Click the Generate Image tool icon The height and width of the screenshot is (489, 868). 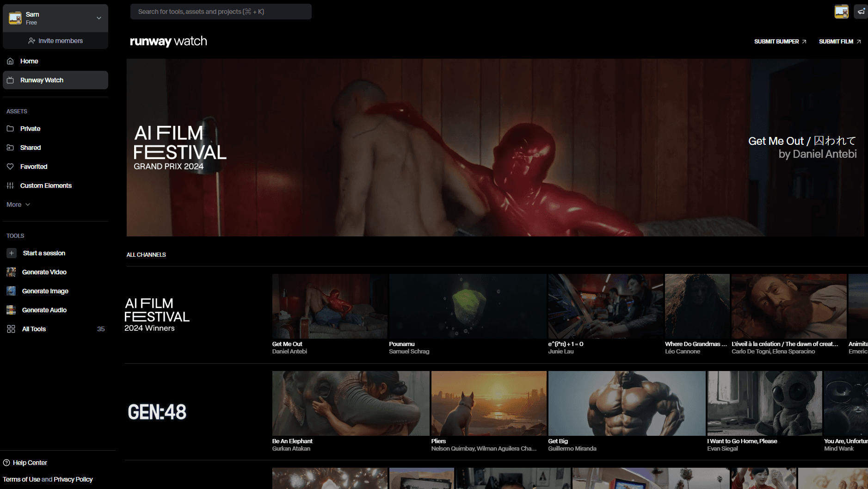click(x=11, y=291)
